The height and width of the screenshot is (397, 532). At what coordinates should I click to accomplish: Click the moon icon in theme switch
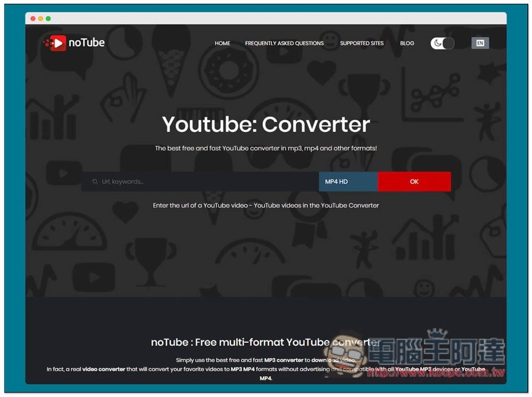pyautogui.click(x=437, y=44)
